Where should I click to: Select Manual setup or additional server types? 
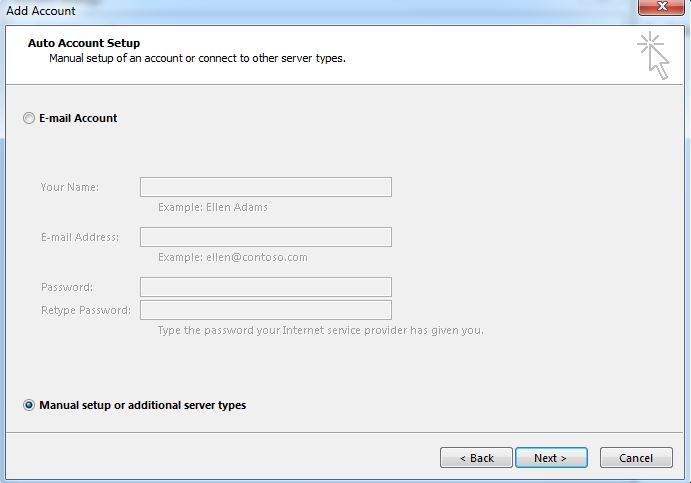point(29,405)
